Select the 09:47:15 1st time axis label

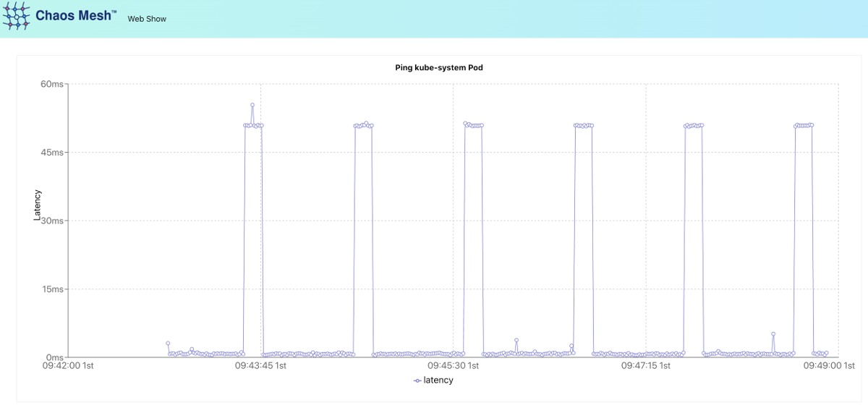pos(646,366)
